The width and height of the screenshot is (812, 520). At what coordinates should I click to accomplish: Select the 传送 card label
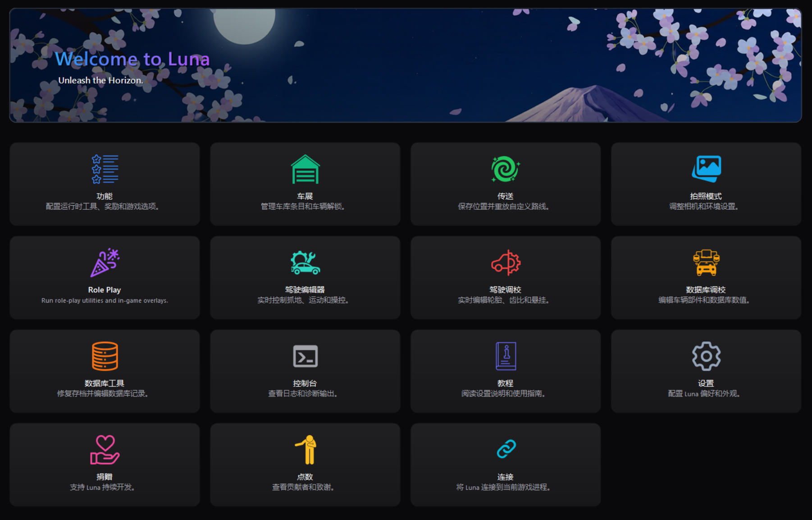pyautogui.click(x=506, y=196)
